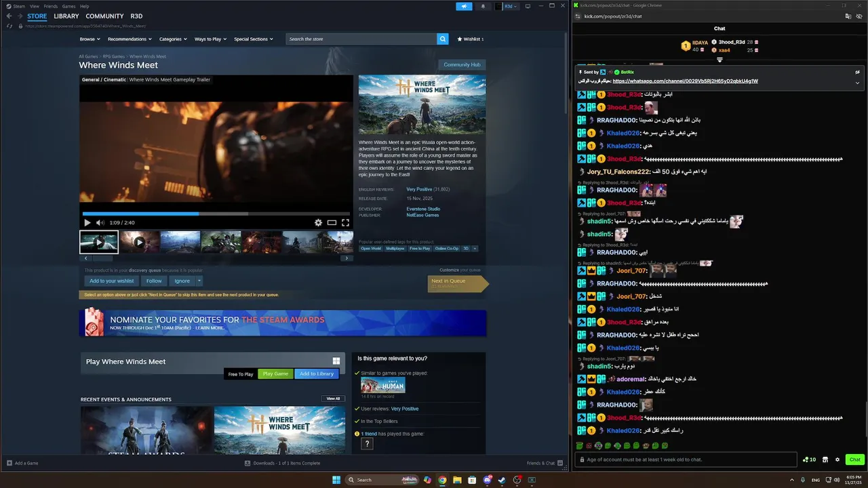
Task: Switch to the COMMUNITY tab
Action: click(x=104, y=16)
